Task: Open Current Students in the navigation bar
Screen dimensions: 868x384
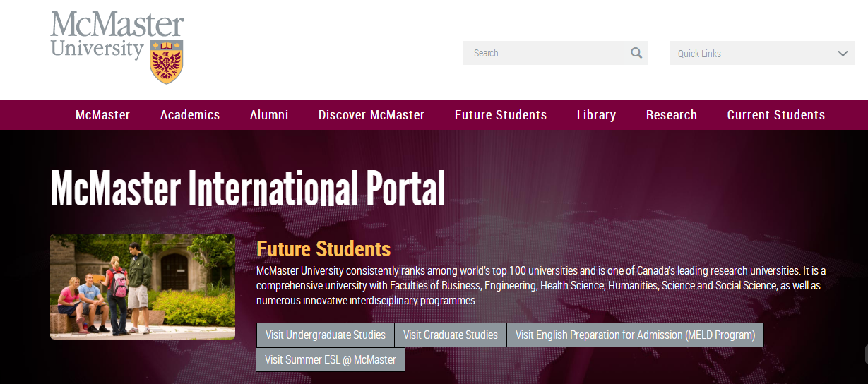Action: [x=776, y=115]
